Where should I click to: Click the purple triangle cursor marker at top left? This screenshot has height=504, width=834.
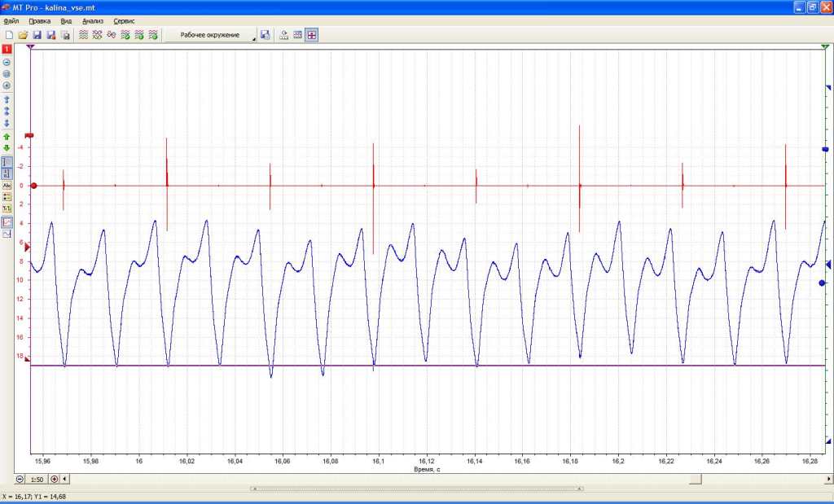click(31, 46)
